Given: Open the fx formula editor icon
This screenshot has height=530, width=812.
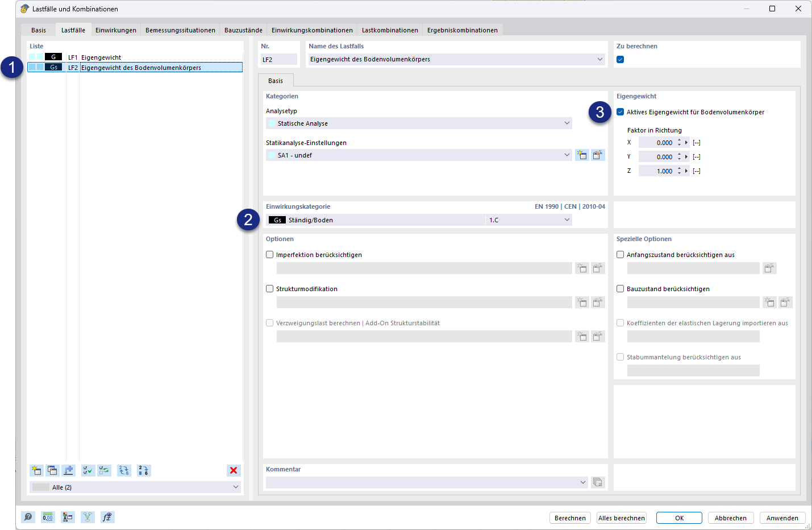Looking at the screenshot, I should point(107,517).
